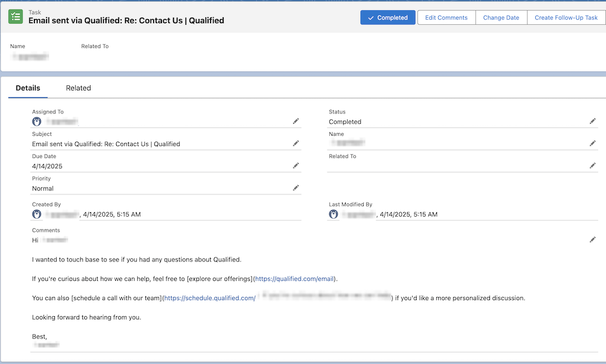The height and width of the screenshot is (364, 606).
Task: Click the green Task icon in header
Action: [15, 17]
